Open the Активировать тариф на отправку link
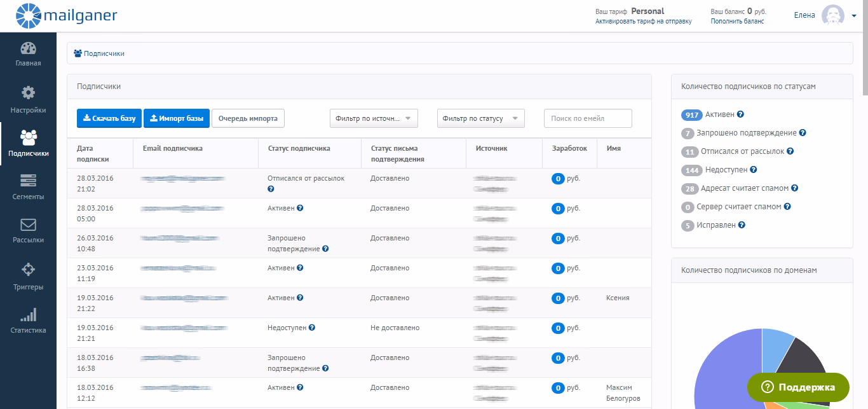Viewport: 868px width, 409px height. (x=644, y=20)
